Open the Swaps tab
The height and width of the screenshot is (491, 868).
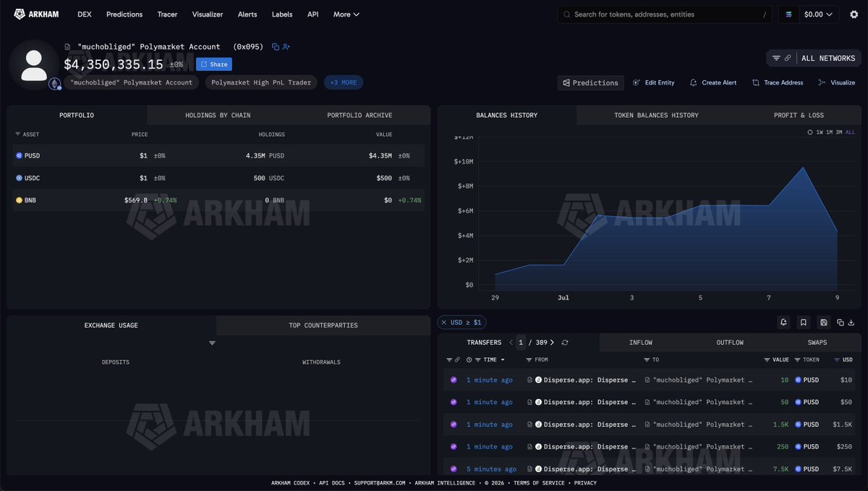coord(817,343)
